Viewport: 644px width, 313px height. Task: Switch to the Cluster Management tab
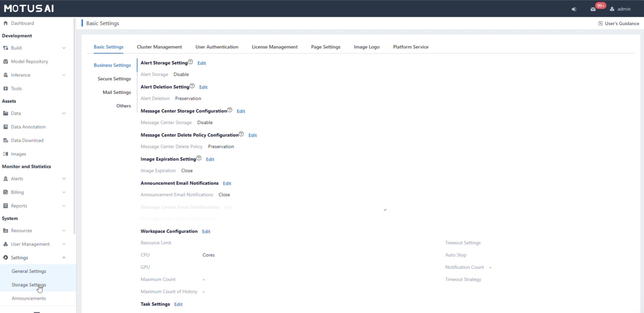[x=159, y=47]
